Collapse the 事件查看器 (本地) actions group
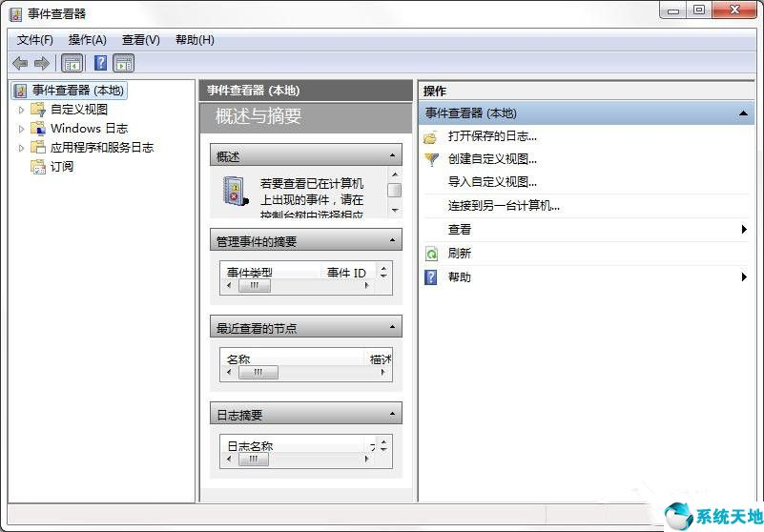The width and height of the screenshot is (764, 532). click(743, 113)
